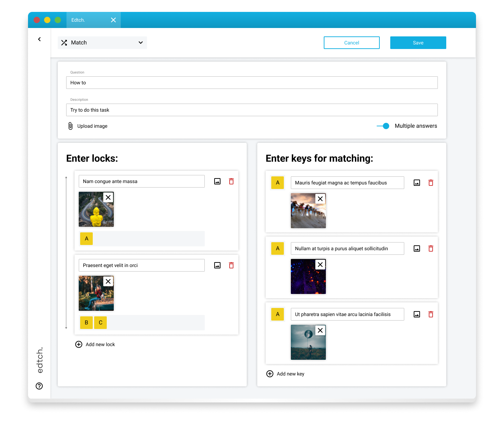Collapse the sidebar with the left chevron

click(x=39, y=39)
